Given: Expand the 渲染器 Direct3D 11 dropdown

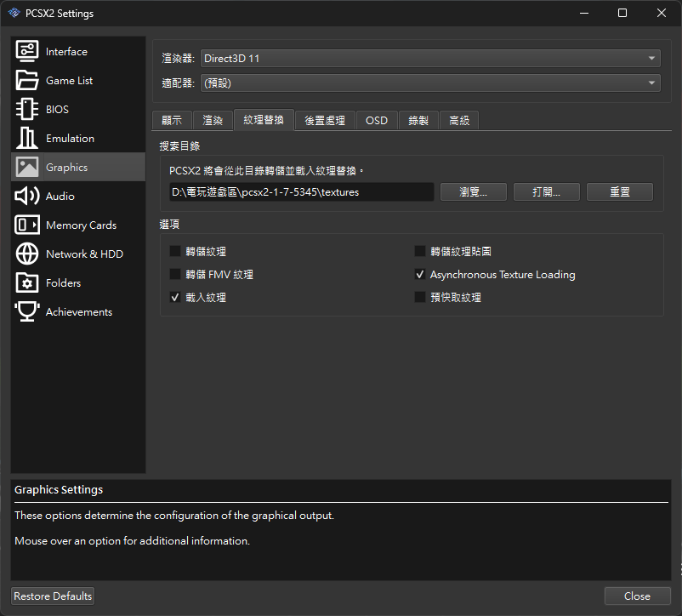Looking at the screenshot, I should coord(430,59).
